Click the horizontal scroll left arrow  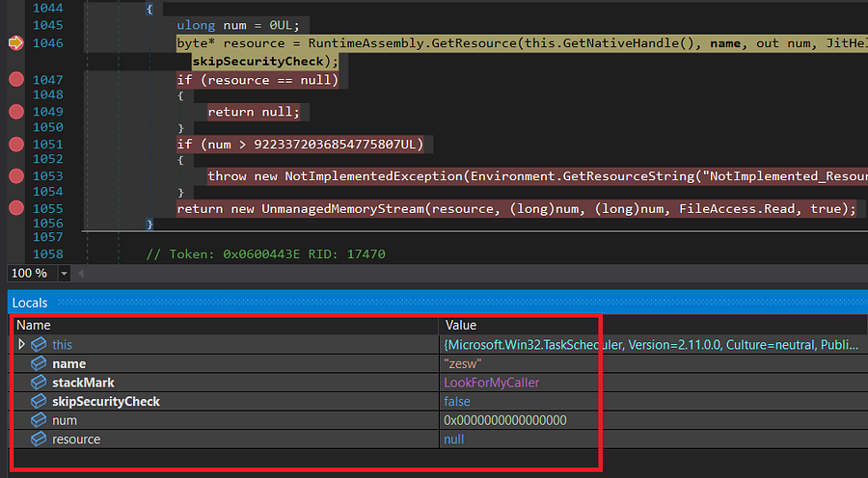[x=81, y=274]
